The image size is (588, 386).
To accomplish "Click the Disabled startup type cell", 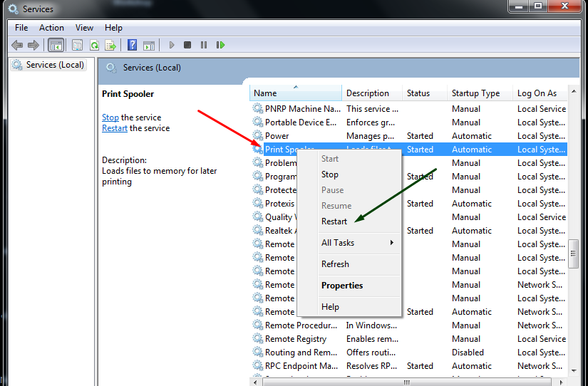I will click(x=468, y=353).
